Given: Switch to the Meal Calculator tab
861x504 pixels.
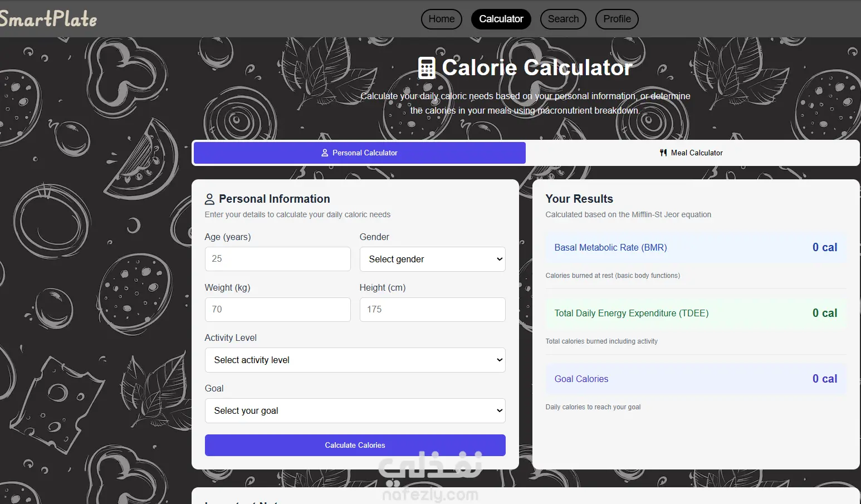Looking at the screenshot, I should tap(691, 153).
